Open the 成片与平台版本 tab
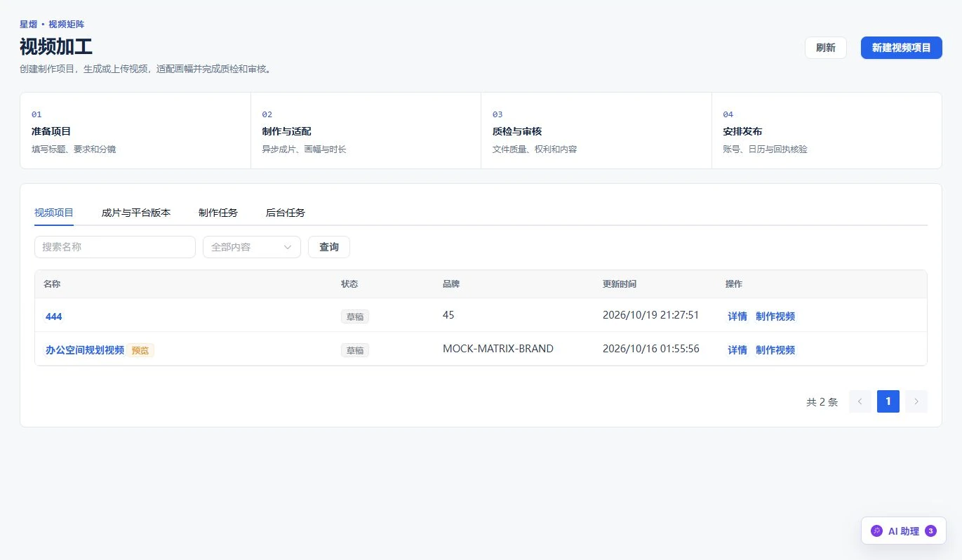This screenshot has height=560, width=962. coord(136,213)
